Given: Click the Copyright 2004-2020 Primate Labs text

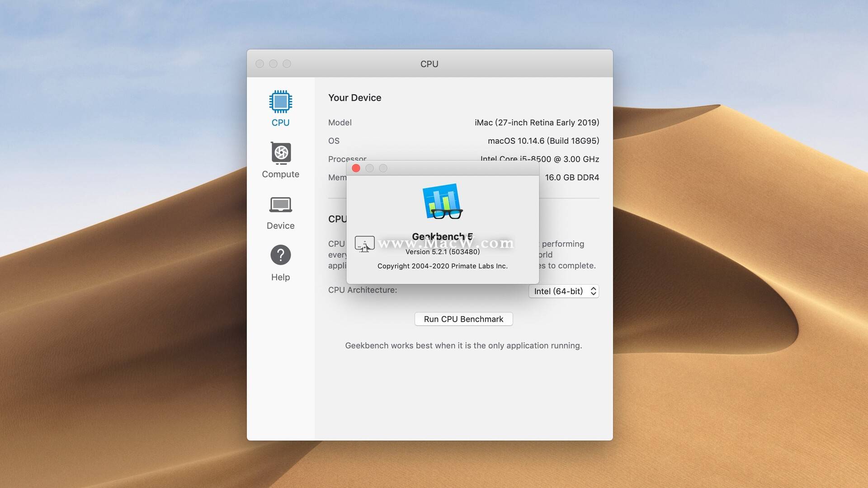Looking at the screenshot, I should tap(443, 266).
